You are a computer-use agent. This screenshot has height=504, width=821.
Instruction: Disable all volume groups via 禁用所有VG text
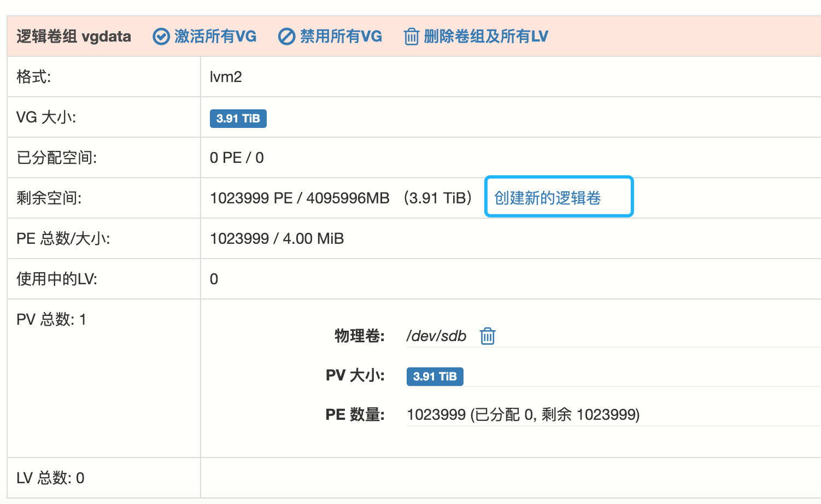coord(341,37)
